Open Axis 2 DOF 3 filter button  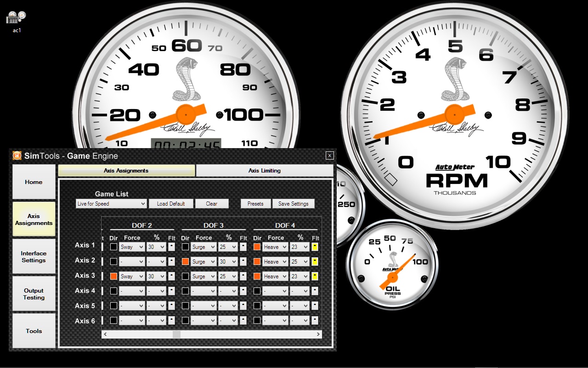[x=243, y=262]
